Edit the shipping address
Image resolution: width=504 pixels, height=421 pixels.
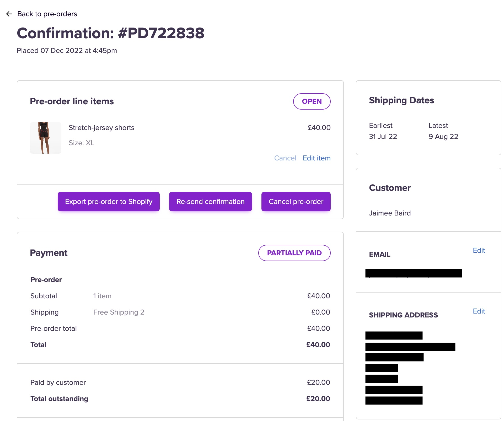click(479, 311)
